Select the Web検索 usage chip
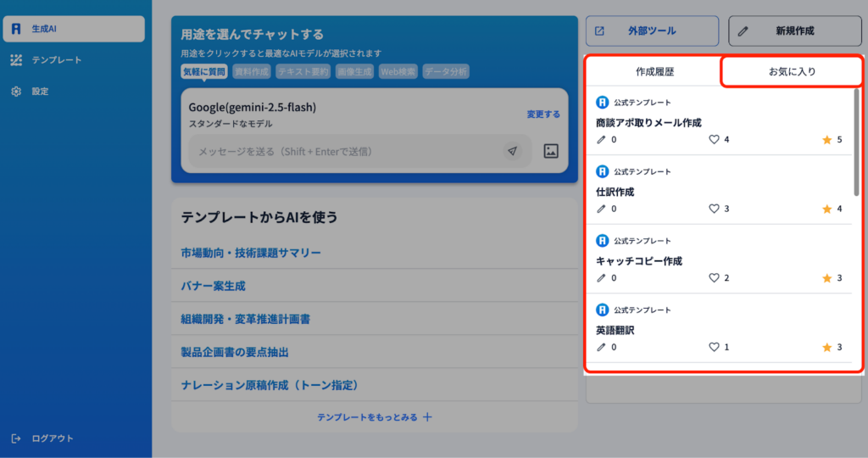The width and height of the screenshot is (868, 458). point(398,72)
